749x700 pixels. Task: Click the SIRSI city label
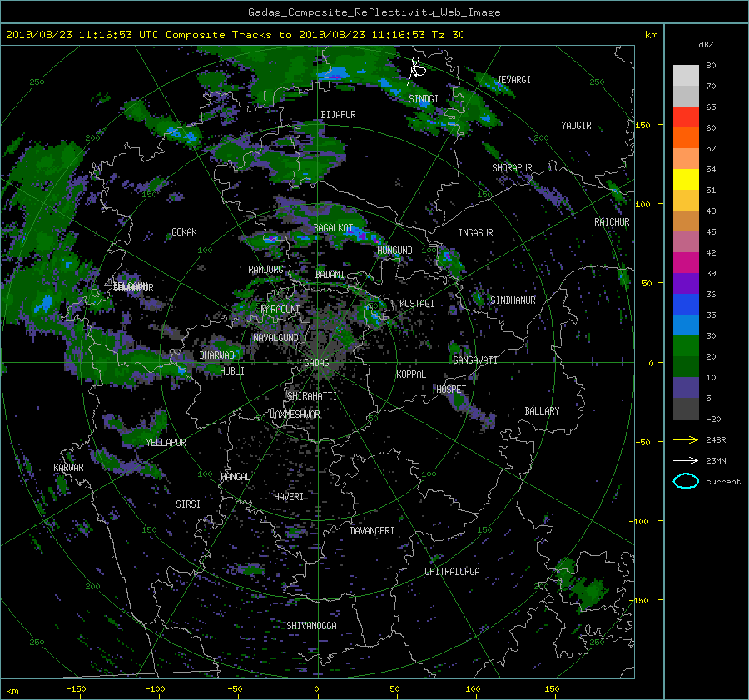[188, 504]
